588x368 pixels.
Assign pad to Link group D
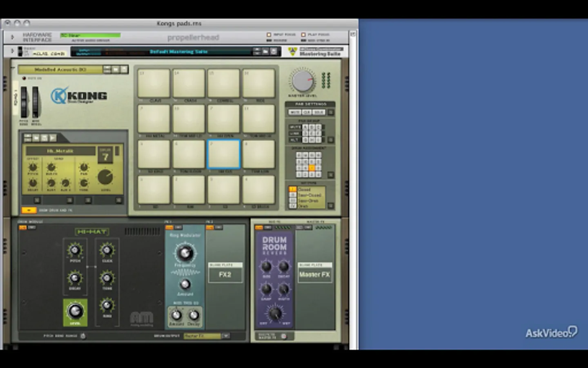(305, 133)
